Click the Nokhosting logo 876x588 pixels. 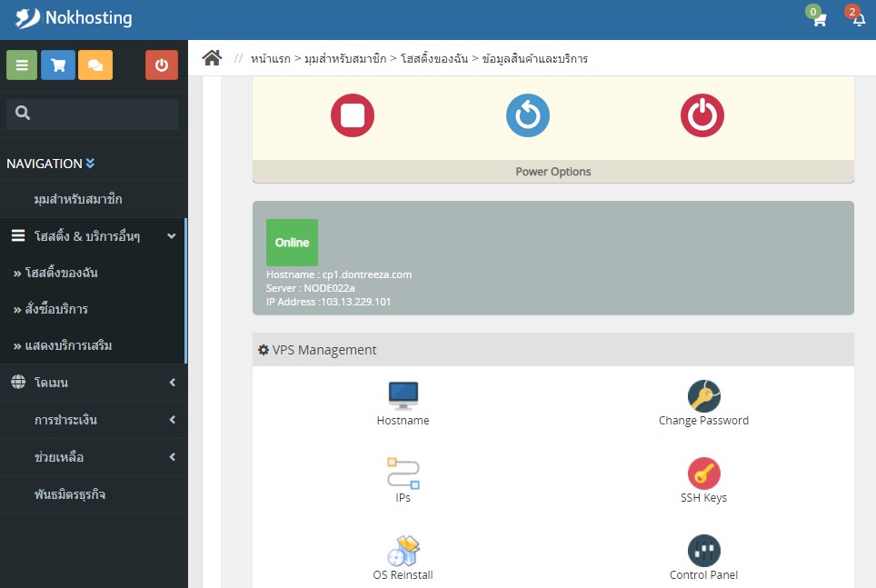[x=74, y=18]
